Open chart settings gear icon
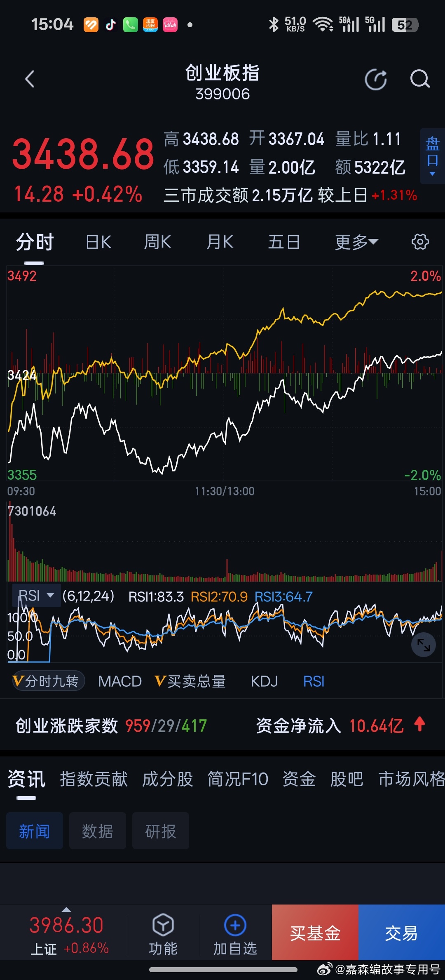 coord(420,242)
